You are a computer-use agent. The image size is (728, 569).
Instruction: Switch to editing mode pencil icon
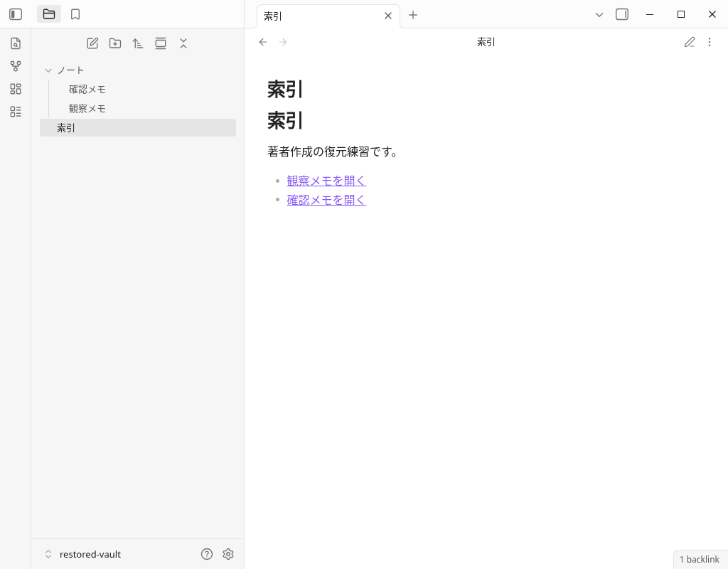point(690,42)
